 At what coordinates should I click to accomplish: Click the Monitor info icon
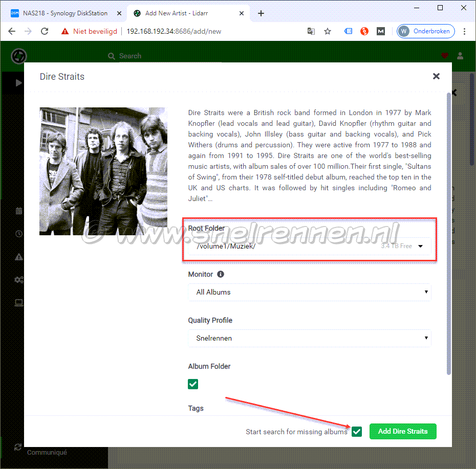pyautogui.click(x=221, y=274)
